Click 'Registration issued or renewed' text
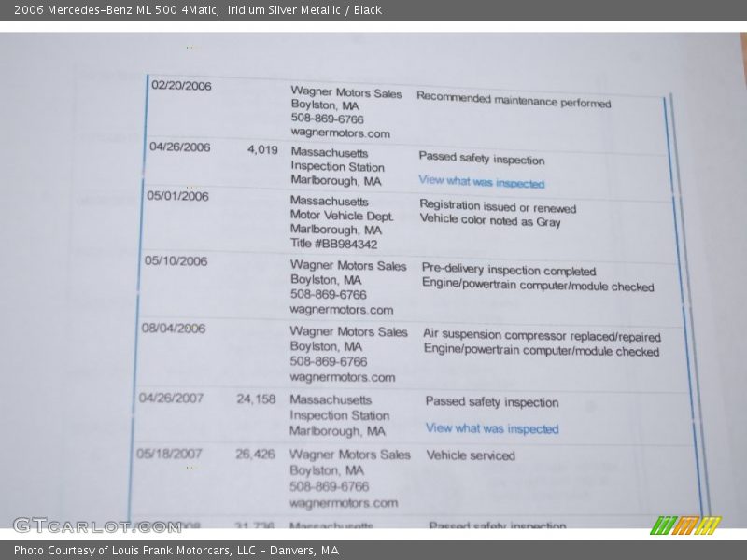The width and height of the screenshot is (747, 560). [498, 206]
